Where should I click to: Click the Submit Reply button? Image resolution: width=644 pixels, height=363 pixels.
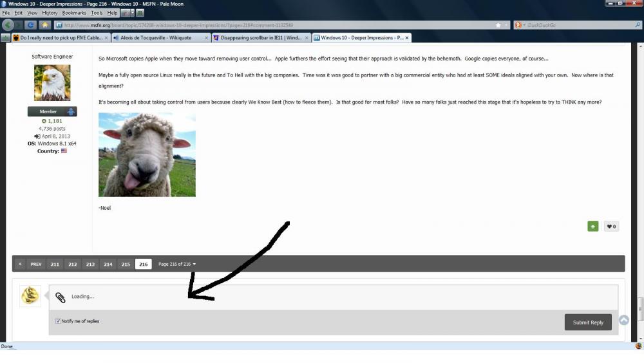588,322
